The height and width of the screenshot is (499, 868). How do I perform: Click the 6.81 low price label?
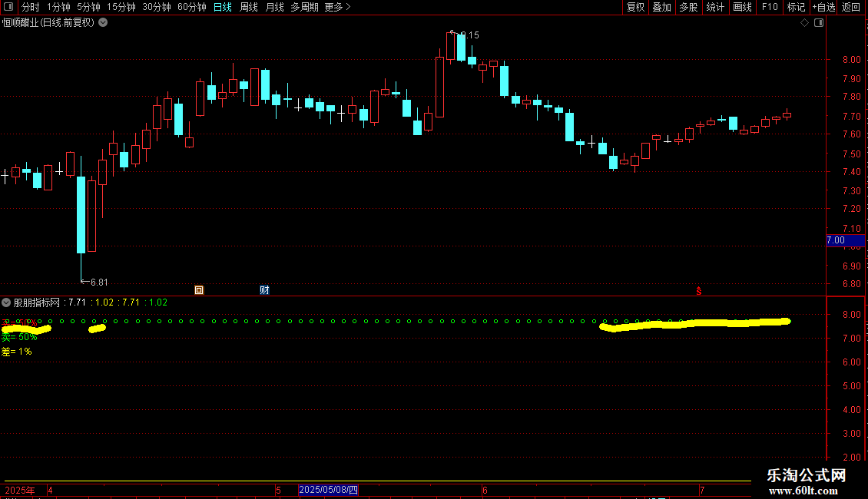98,283
